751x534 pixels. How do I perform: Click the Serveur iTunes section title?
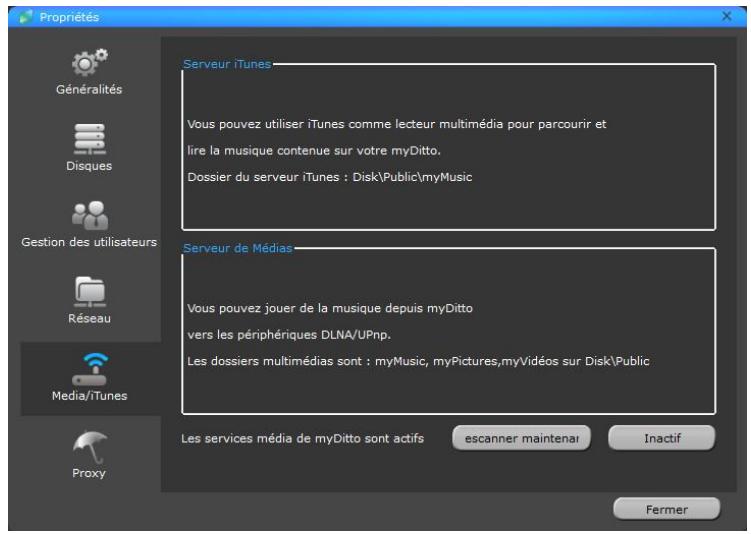[x=227, y=64]
